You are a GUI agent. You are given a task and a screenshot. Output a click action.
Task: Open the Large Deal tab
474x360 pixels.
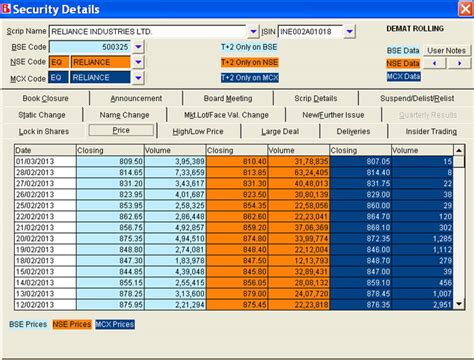[280, 131]
